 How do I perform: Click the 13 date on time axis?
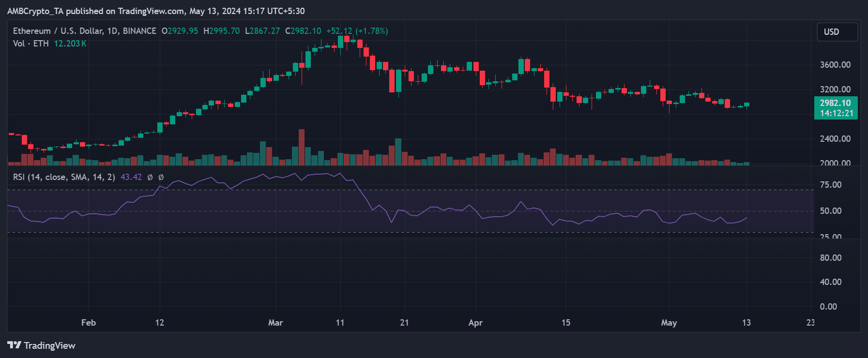coord(746,323)
